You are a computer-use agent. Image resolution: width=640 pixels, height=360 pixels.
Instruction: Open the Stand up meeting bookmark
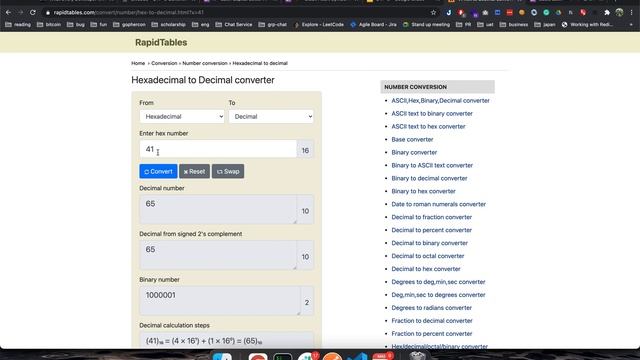tap(426, 24)
